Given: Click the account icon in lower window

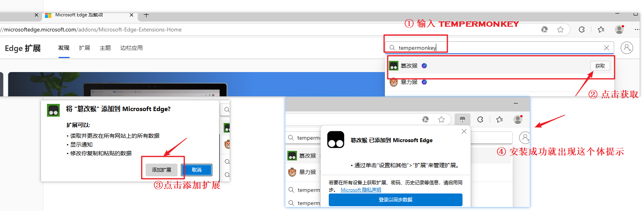Looking at the screenshot, I should pos(525,138).
